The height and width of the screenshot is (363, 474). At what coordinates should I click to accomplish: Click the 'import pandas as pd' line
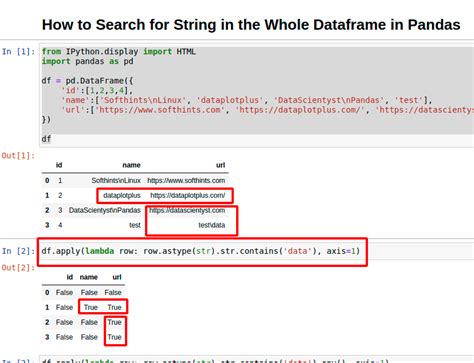[x=87, y=61]
